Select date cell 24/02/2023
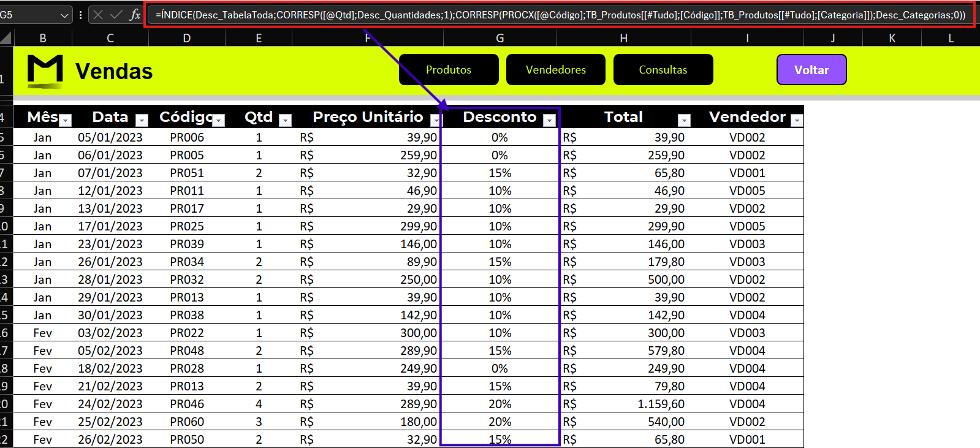The height and width of the screenshot is (448, 980). pos(110,404)
